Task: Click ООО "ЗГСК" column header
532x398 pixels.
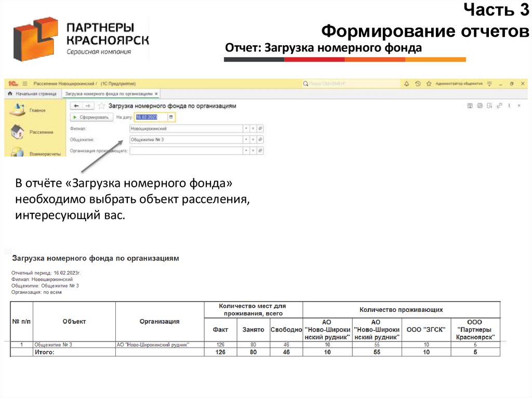Action: pyautogui.click(x=426, y=330)
